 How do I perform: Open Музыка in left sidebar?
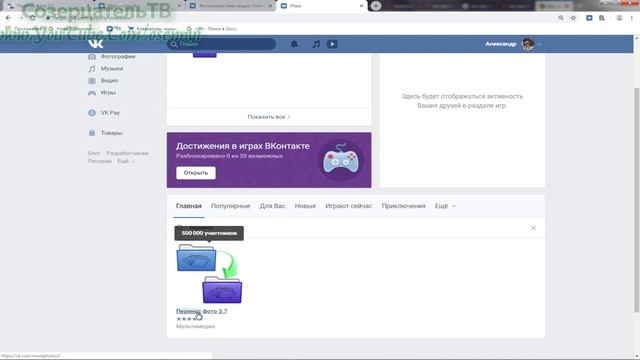pyautogui.click(x=112, y=69)
